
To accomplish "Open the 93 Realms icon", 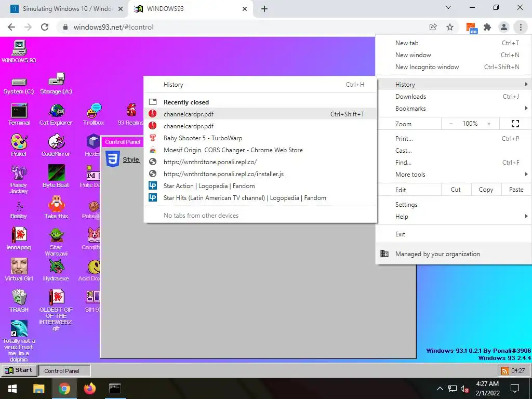I will pos(130,115).
